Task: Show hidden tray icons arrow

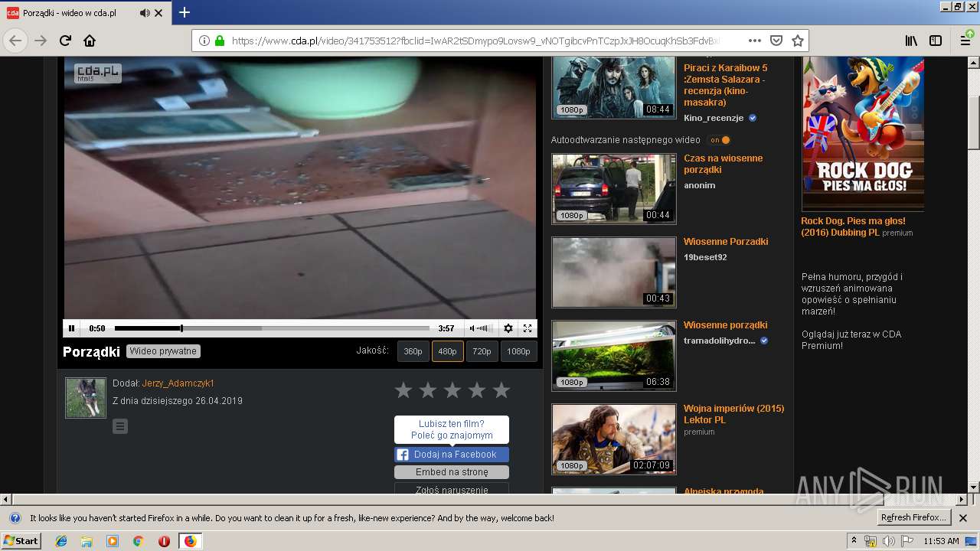Action: (x=854, y=541)
